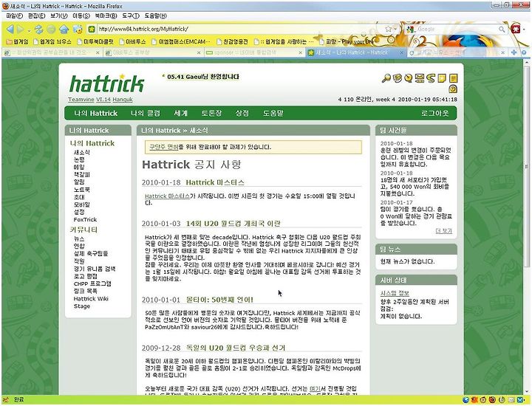Viewport: 532px width, 406px height.
Task: Reload the page with the refresh icon
Action: tap(39, 30)
